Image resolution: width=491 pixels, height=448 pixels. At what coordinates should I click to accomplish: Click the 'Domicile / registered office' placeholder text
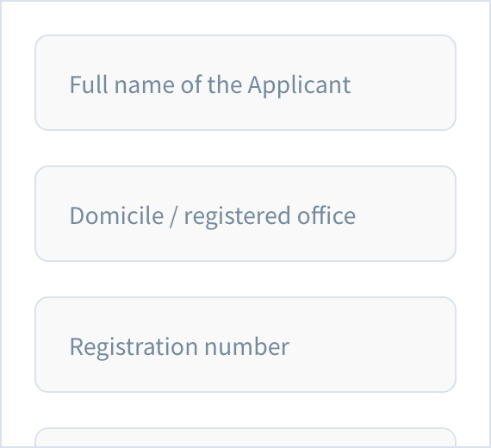pos(213,215)
